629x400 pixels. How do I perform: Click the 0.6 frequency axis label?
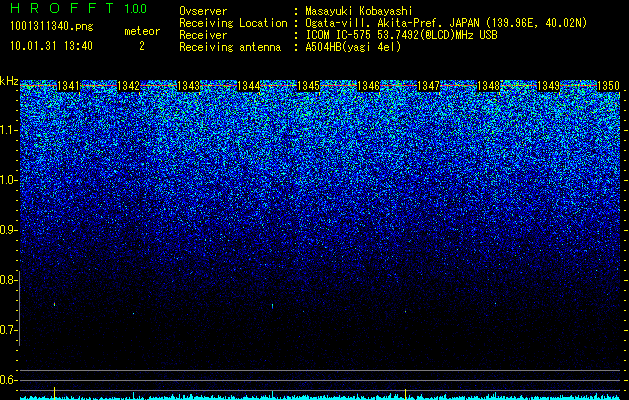(8, 380)
